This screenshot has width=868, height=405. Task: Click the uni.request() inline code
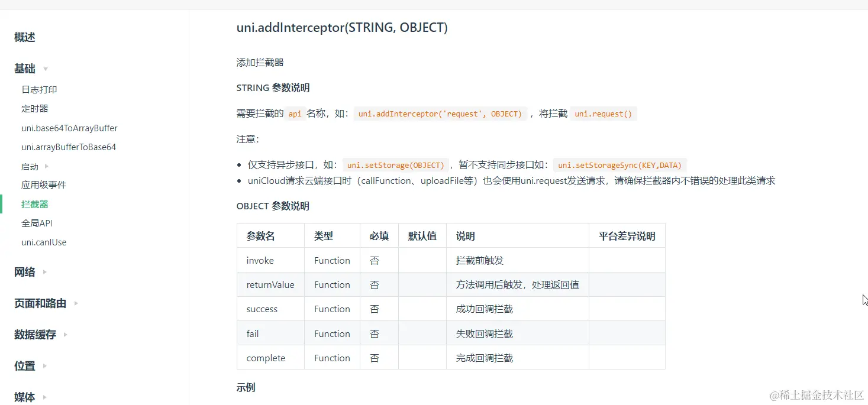click(x=604, y=114)
